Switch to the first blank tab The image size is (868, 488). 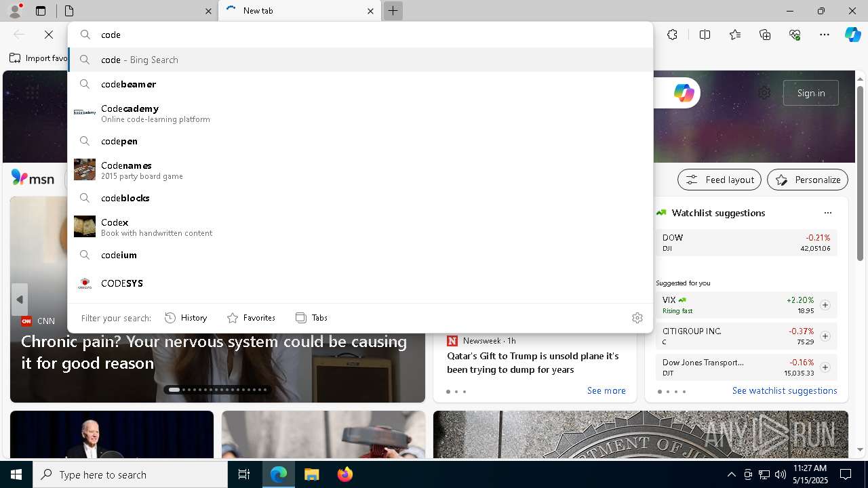tap(136, 11)
